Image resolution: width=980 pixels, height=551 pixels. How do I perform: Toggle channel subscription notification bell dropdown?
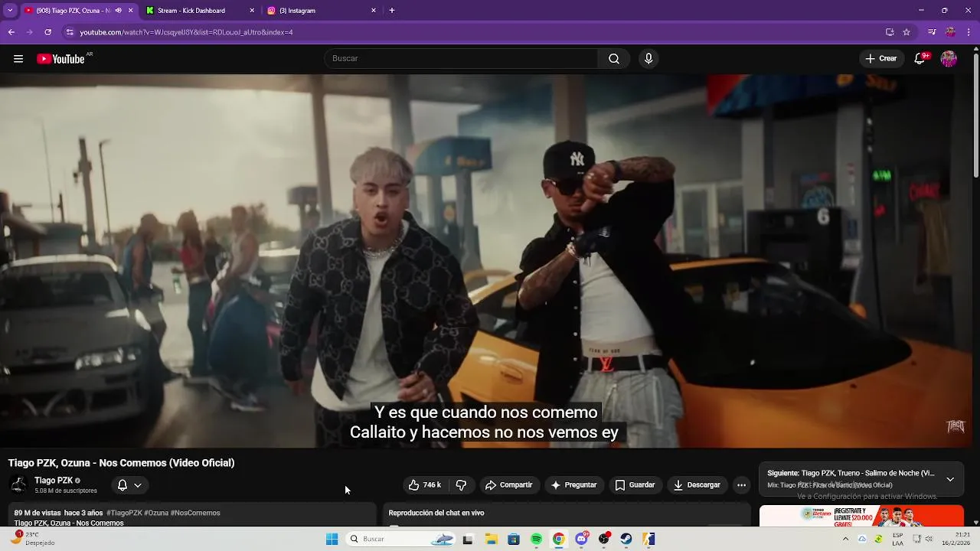pos(129,485)
